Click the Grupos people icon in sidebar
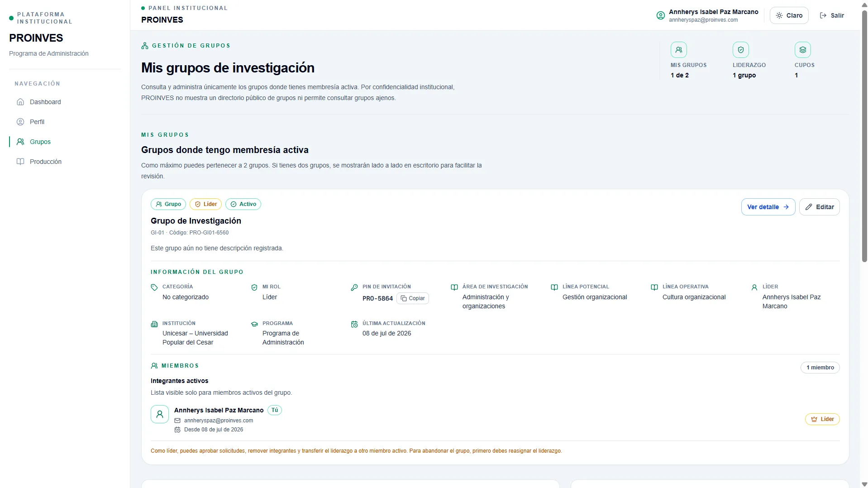Image resolution: width=868 pixels, height=488 pixels. pyautogui.click(x=20, y=142)
